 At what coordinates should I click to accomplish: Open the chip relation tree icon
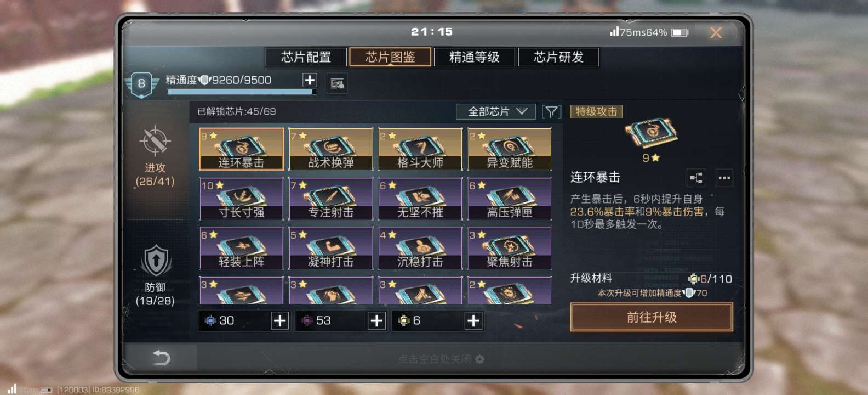point(696,178)
